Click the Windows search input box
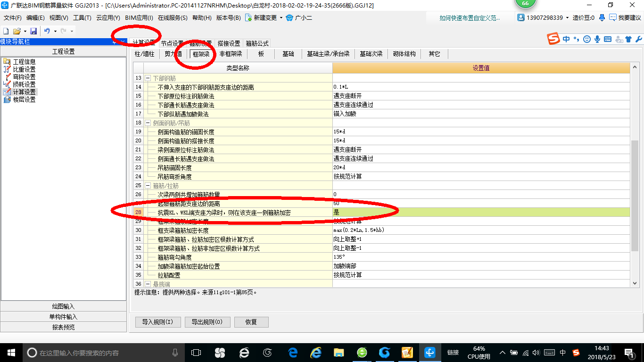The height and width of the screenshot is (362, 644). pyautogui.click(x=104, y=353)
